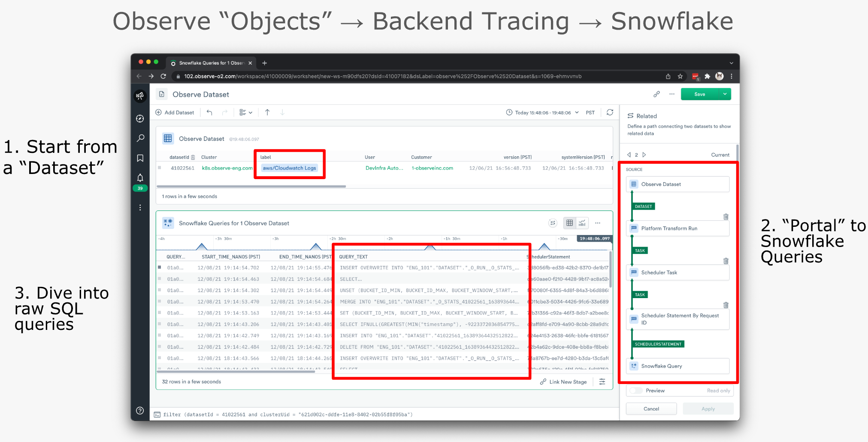Open a new browser tab
The image size is (868, 442).
(x=265, y=63)
